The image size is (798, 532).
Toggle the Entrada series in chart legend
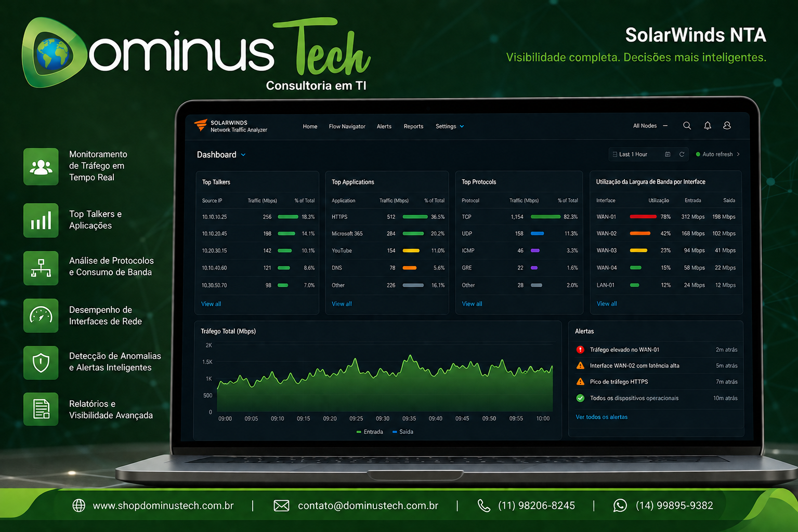click(x=370, y=432)
